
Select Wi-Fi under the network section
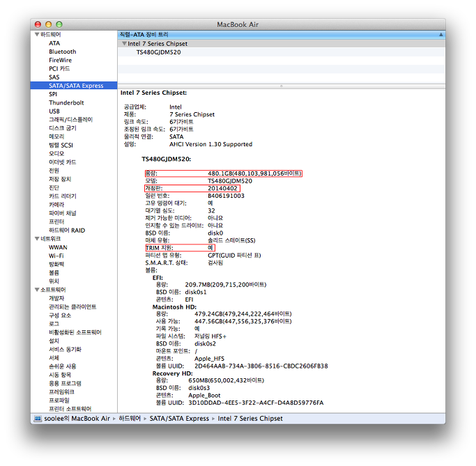58,256
